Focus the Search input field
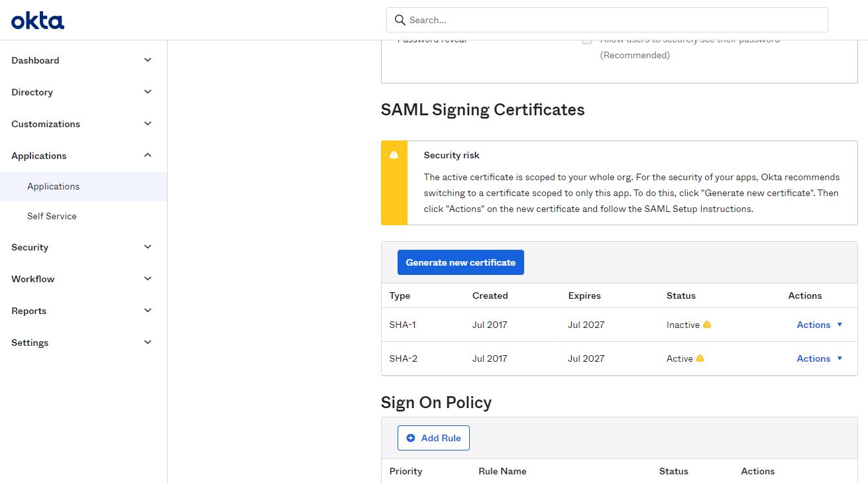The height and width of the screenshot is (483, 868). pyautogui.click(x=607, y=20)
